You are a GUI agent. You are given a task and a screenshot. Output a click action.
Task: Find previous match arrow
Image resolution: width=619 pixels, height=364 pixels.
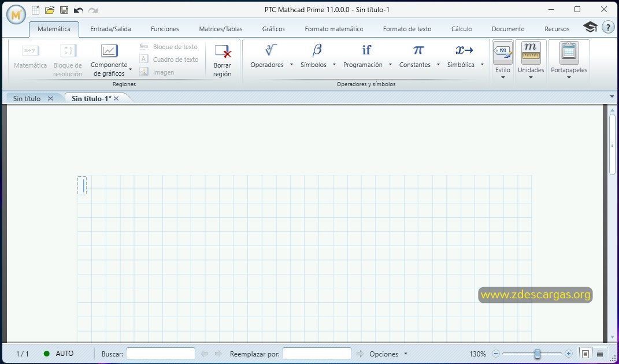pos(205,354)
